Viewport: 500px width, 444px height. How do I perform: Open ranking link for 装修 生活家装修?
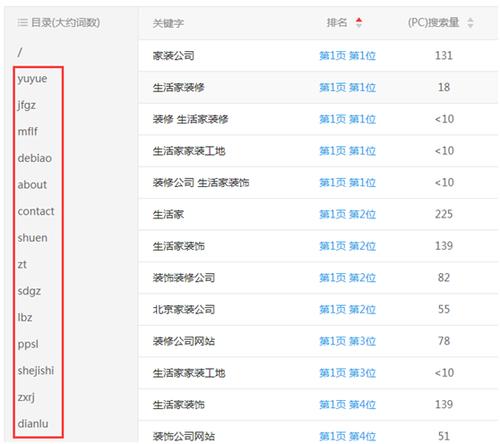click(x=347, y=119)
